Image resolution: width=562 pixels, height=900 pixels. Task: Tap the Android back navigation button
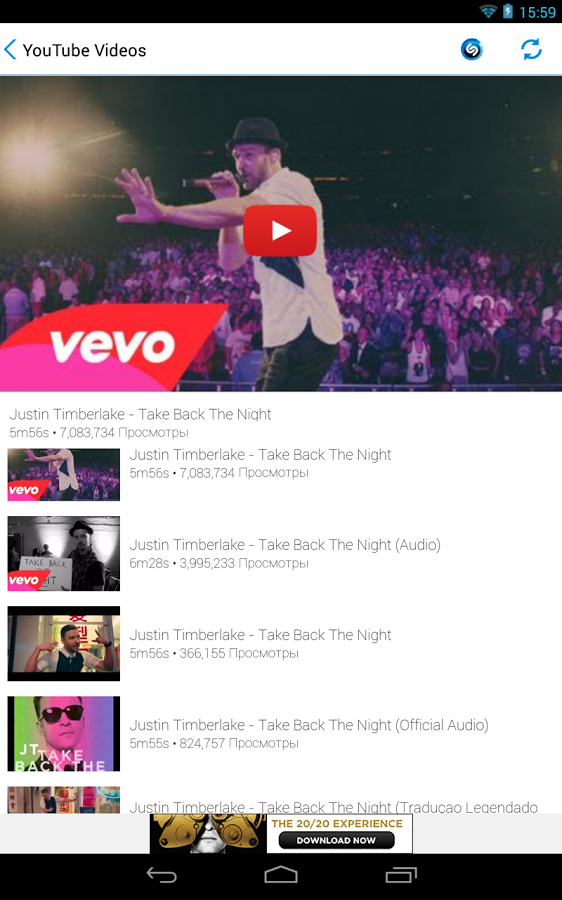pyautogui.click(x=161, y=875)
